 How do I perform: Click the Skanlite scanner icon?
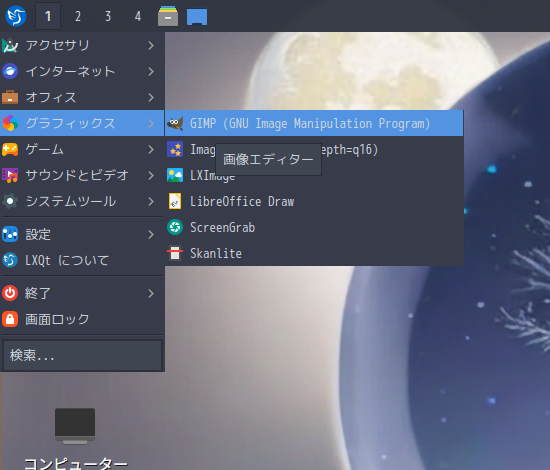175,253
